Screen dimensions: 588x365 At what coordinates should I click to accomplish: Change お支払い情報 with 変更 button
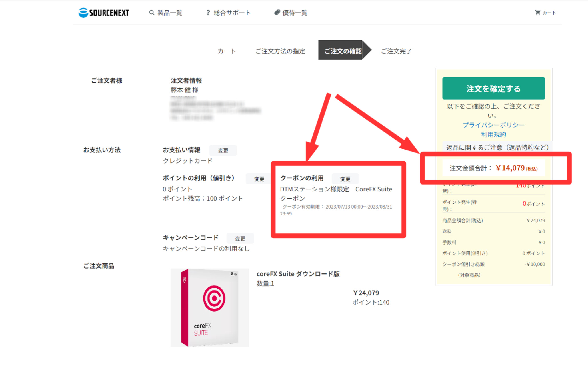[x=223, y=150]
